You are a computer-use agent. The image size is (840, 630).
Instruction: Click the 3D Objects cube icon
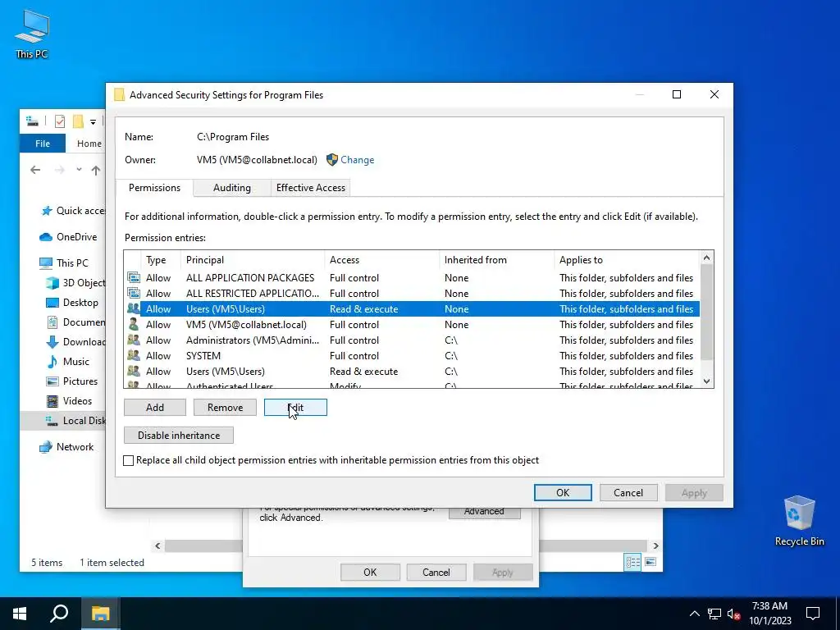coord(52,283)
